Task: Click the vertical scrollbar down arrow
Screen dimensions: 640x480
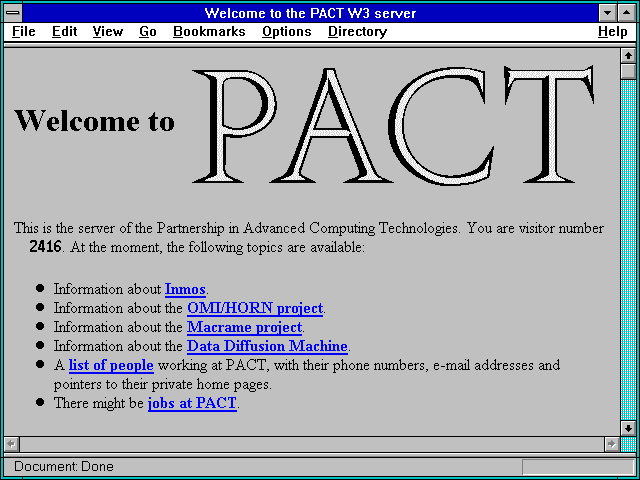Action: click(x=628, y=428)
